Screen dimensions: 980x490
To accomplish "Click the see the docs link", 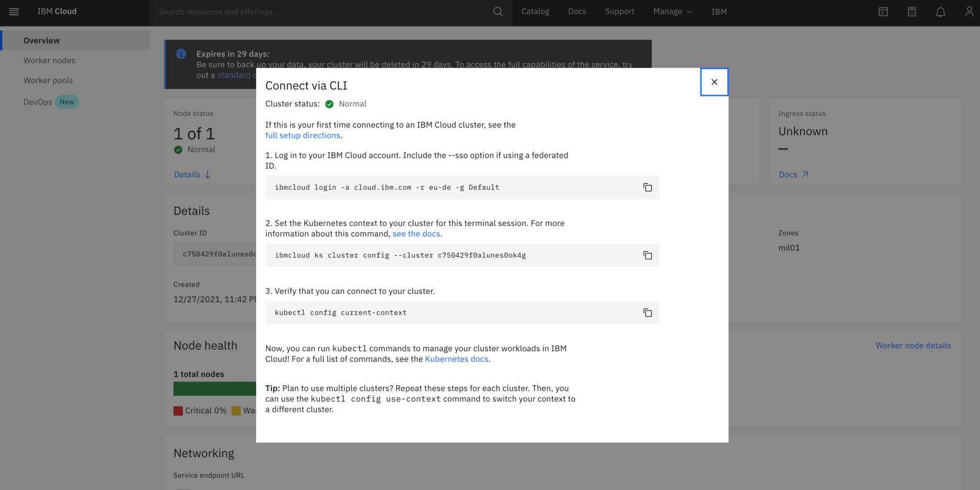I will (416, 234).
